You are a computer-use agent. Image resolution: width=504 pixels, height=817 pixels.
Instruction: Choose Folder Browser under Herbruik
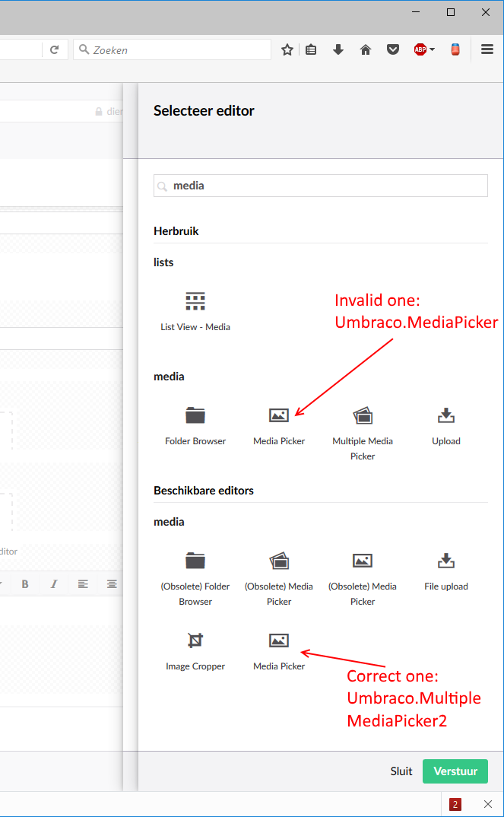195,426
